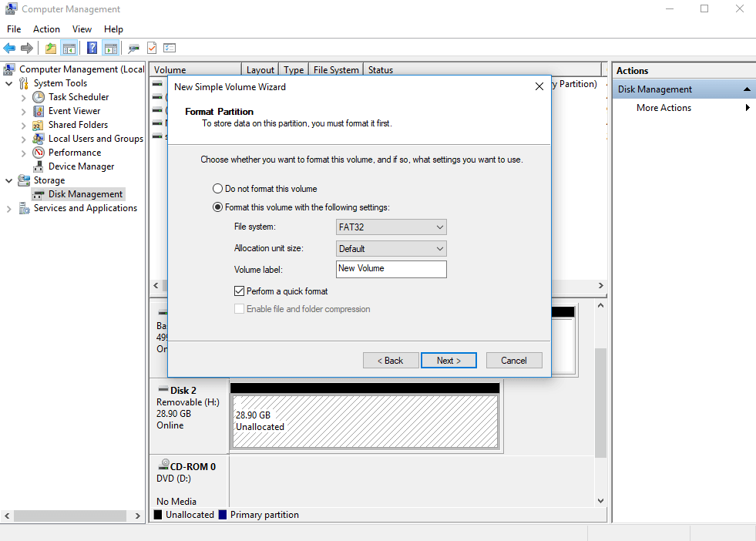Uncheck Perform a quick format

click(239, 291)
